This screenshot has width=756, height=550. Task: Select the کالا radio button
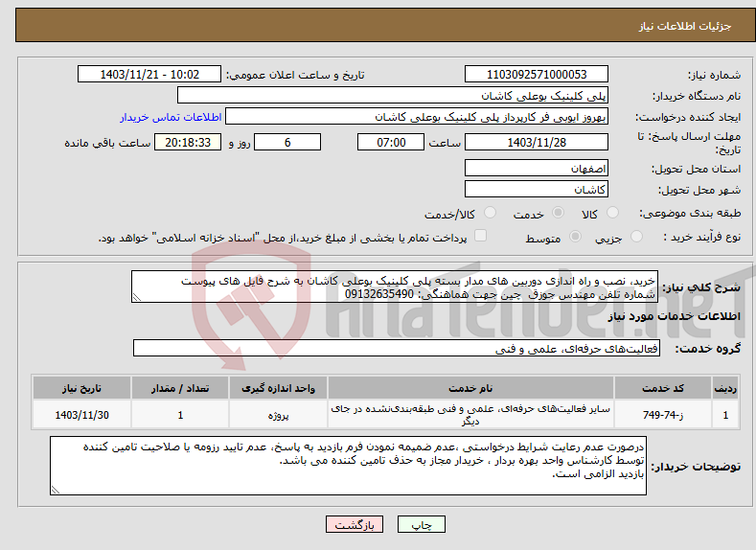[612, 213]
